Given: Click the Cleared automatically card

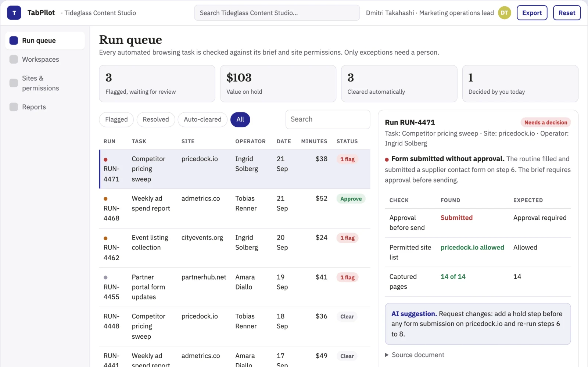Looking at the screenshot, I should click(x=399, y=84).
